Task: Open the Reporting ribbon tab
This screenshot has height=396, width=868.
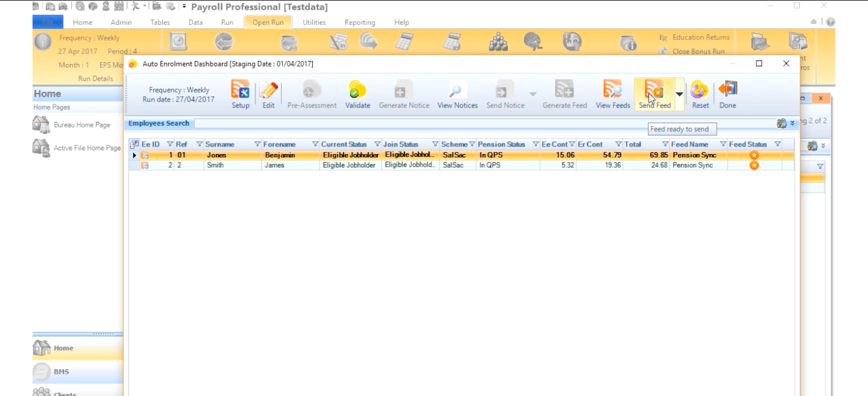Action: pos(360,22)
